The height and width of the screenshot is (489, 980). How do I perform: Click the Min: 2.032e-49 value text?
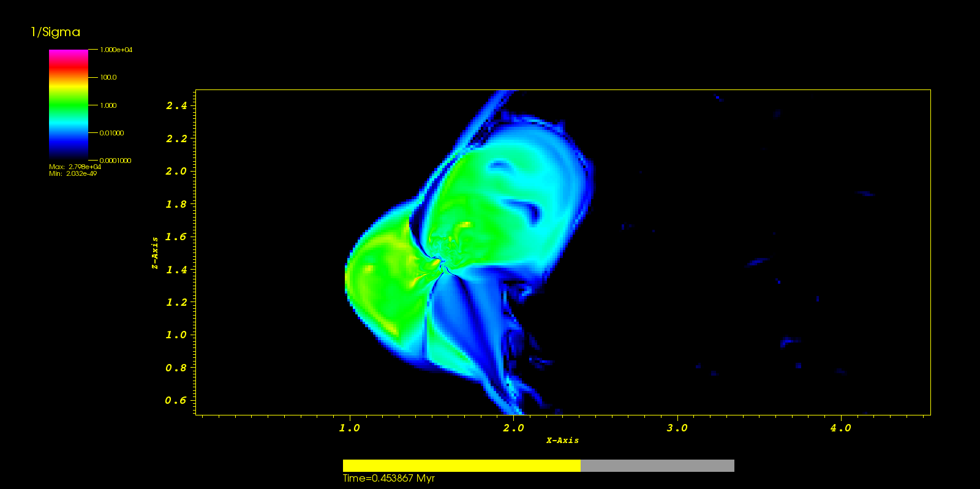point(73,173)
